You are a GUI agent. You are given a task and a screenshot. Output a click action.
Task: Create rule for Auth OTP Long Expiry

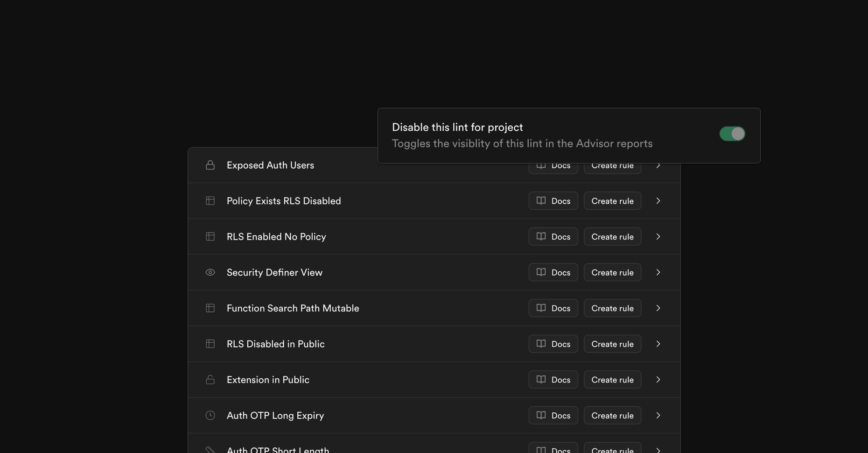pos(612,415)
